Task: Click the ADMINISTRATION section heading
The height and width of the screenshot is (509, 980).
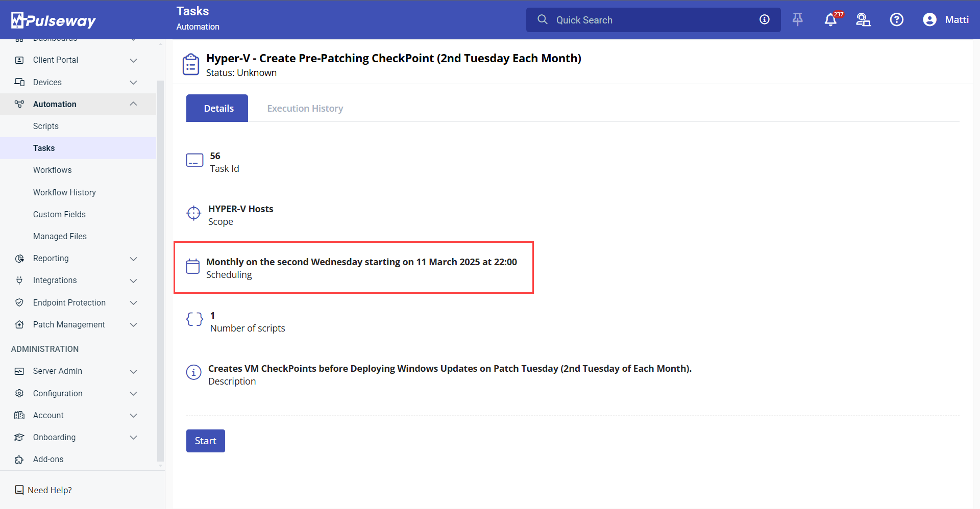Action: click(45, 349)
